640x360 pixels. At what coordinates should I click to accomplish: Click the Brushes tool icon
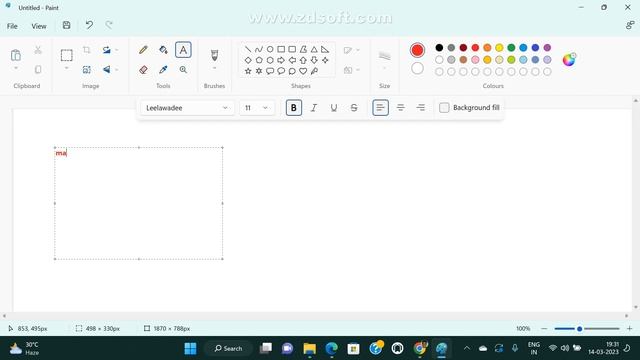214,55
